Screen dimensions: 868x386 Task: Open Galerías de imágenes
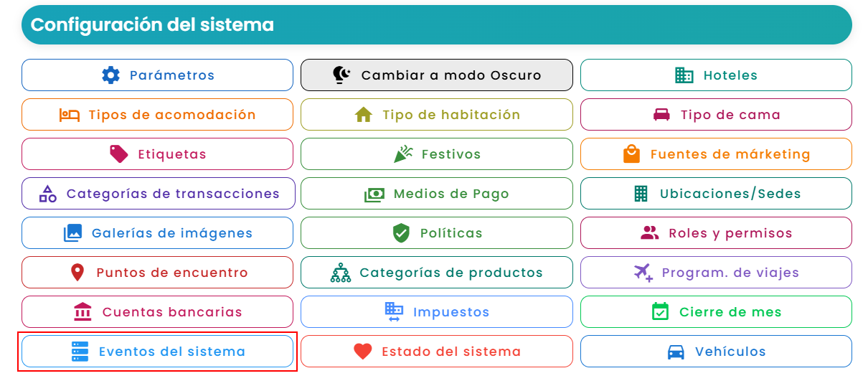[x=157, y=233]
